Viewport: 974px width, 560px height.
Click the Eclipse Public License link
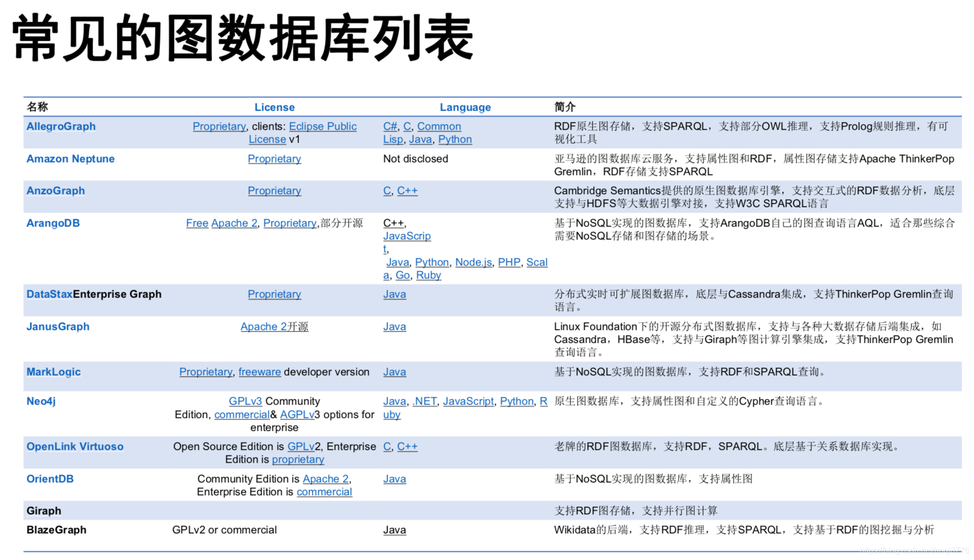coord(323,126)
